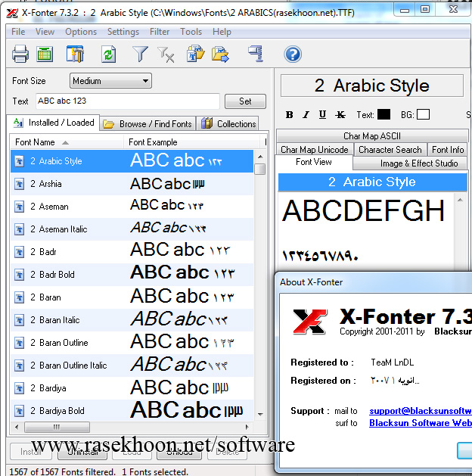Open the Tools menu
The width and height of the screenshot is (472, 476).
click(x=191, y=32)
